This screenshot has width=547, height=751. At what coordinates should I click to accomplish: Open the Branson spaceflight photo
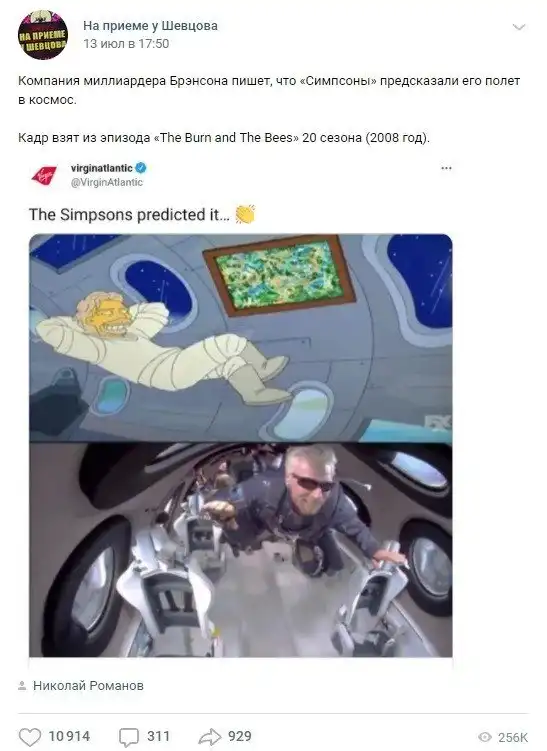[x=240, y=549]
